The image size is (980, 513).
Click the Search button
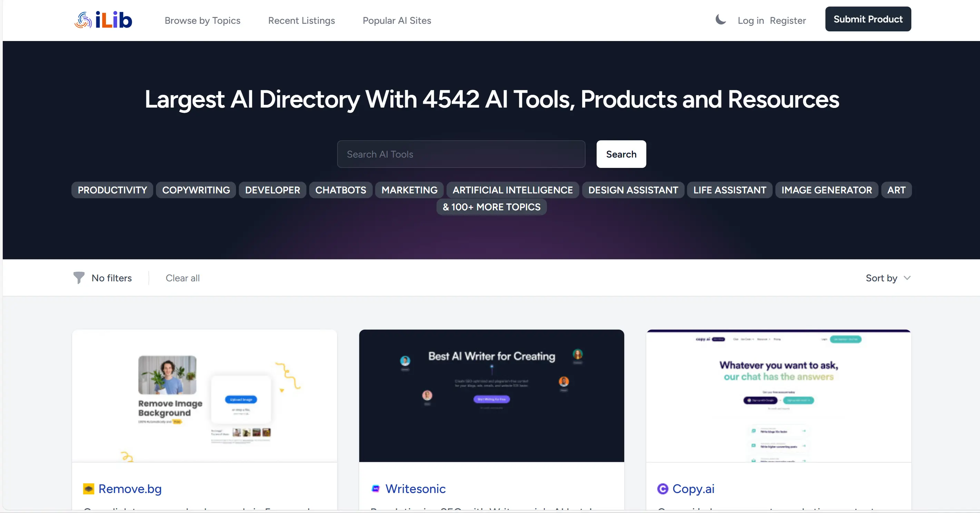click(x=621, y=154)
